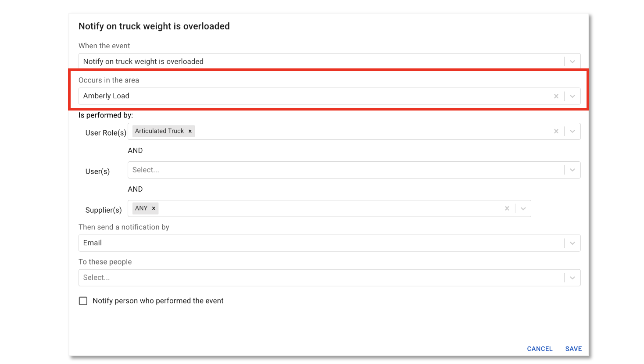Open the To these people chevron
This screenshot has width=644, height=364.
click(572, 277)
